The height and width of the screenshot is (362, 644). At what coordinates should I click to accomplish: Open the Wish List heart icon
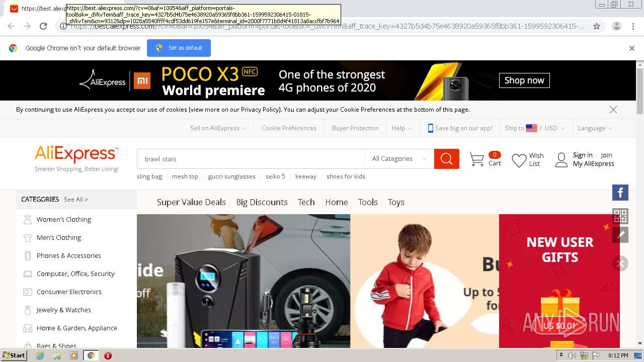(x=519, y=160)
